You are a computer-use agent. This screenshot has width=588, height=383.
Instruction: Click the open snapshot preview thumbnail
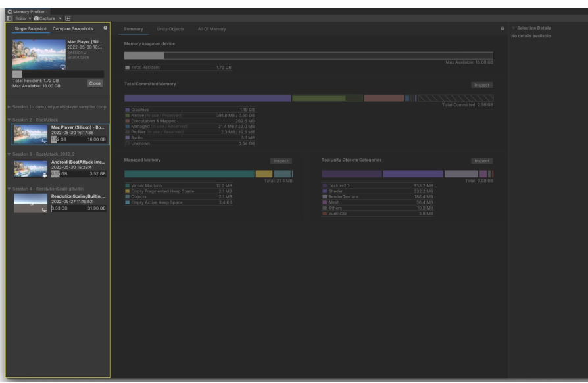click(x=39, y=55)
